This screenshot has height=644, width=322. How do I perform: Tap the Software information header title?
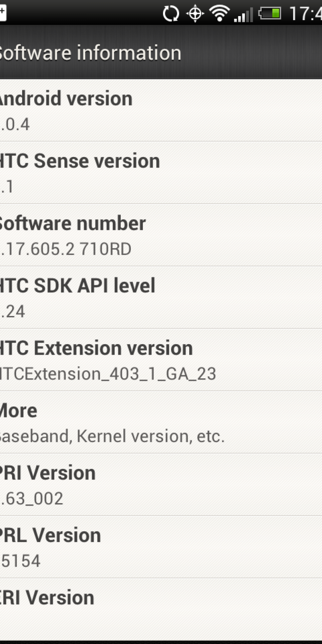(90, 53)
